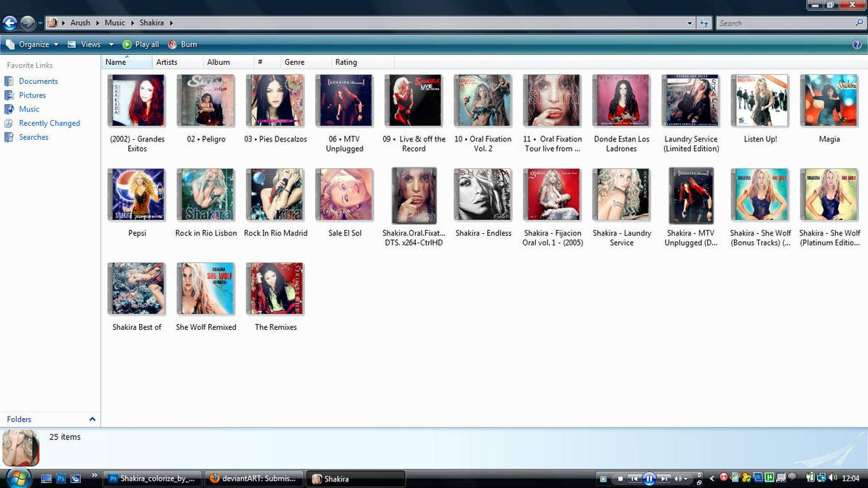Screen dimensions: 868x488
Task: Click the magnifier icon in Search box
Action: point(859,23)
